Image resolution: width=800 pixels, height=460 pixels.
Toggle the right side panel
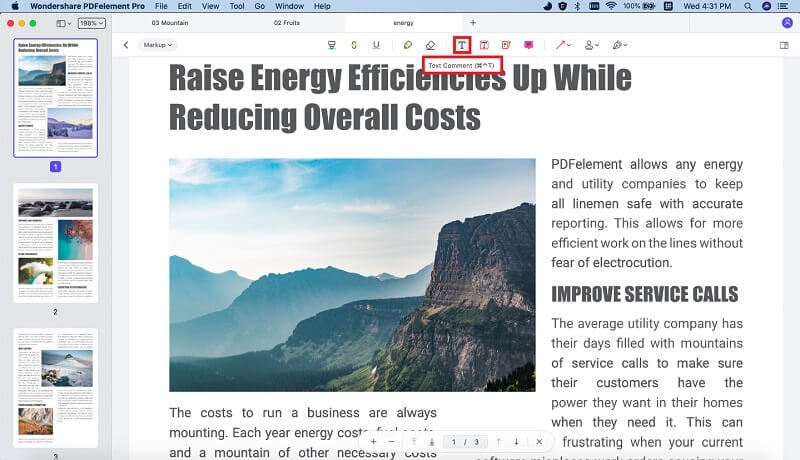[784, 45]
